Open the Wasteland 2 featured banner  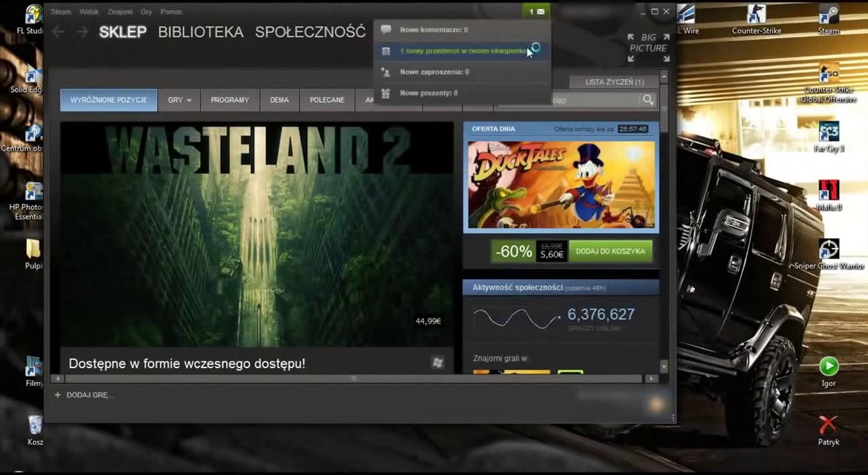(x=257, y=234)
